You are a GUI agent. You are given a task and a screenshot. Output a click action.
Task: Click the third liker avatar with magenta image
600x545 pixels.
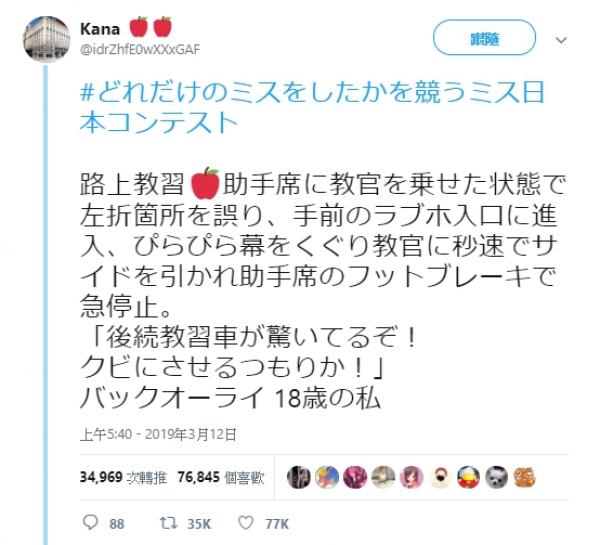point(355,477)
